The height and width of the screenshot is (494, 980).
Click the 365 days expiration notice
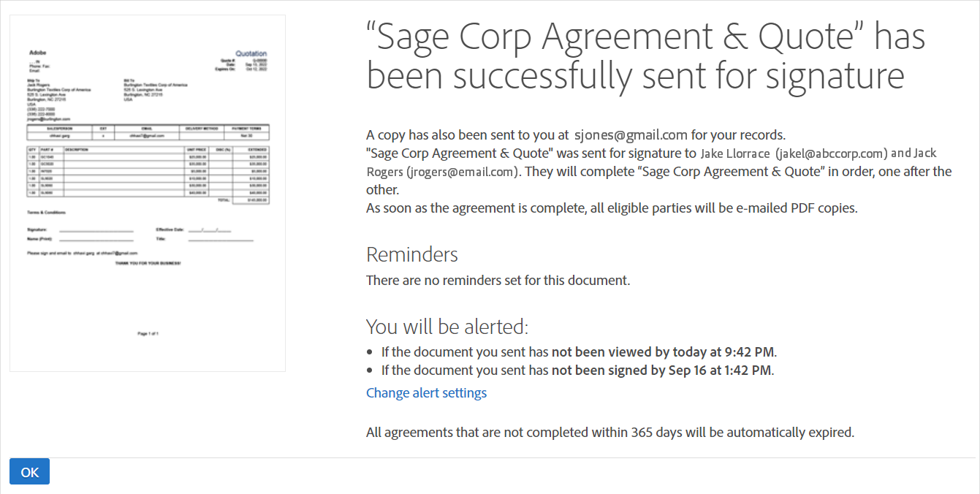pos(609,432)
